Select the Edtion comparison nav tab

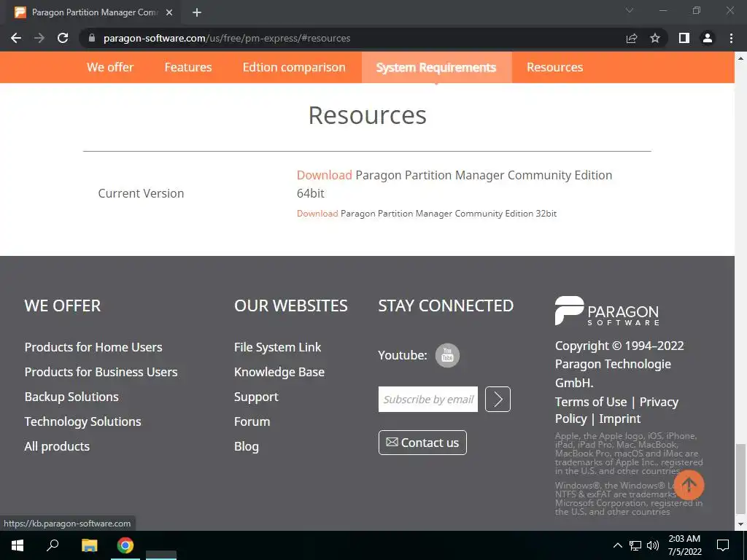point(294,67)
